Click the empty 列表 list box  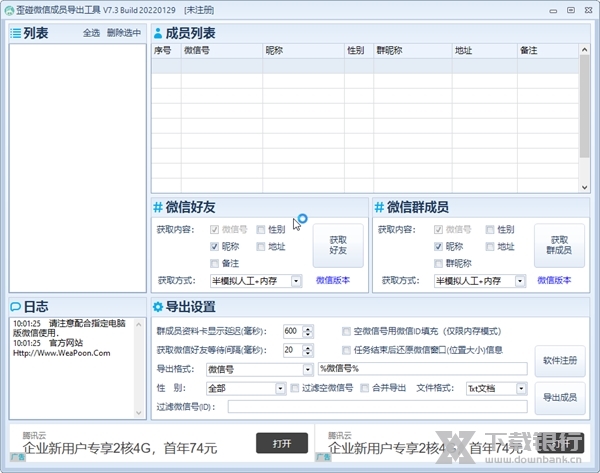[x=78, y=168]
